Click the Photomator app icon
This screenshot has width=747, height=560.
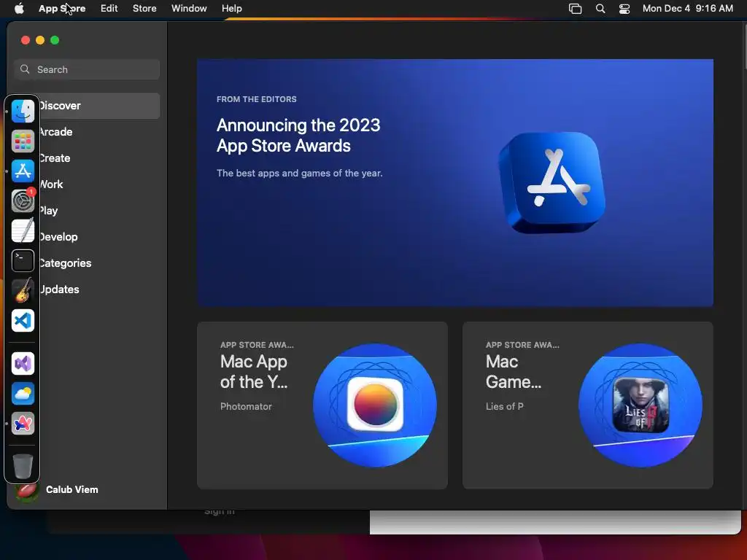coord(375,405)
